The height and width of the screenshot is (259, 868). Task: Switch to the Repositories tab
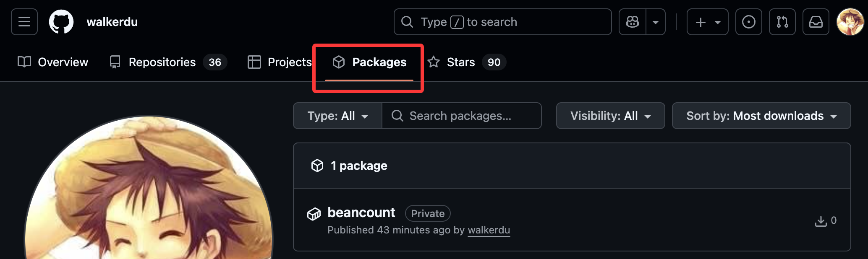(x=162, y=62)
